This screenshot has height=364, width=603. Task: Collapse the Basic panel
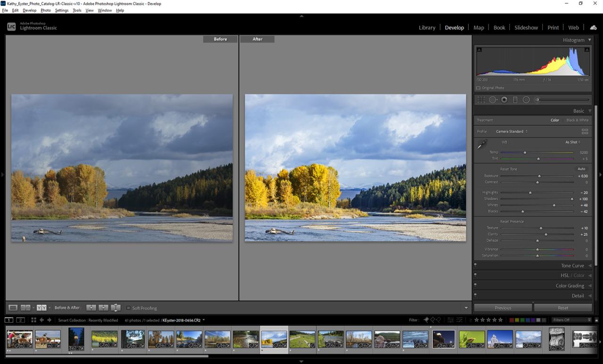point(589,111)
